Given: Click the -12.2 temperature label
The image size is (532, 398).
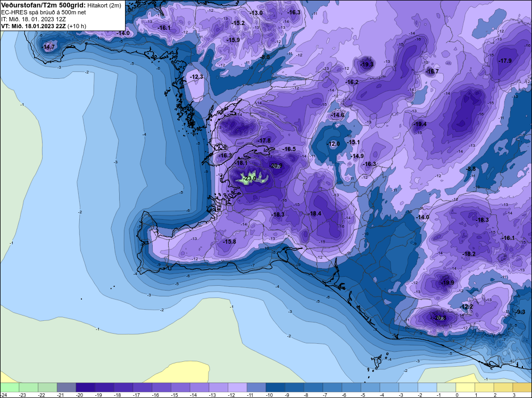Looking at the screenshot, I should pos(467,306).
